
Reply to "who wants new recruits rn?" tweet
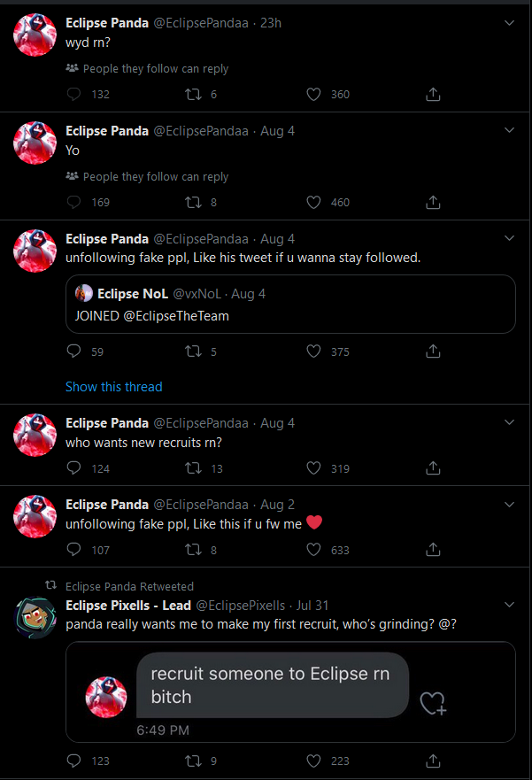point(74,468)
